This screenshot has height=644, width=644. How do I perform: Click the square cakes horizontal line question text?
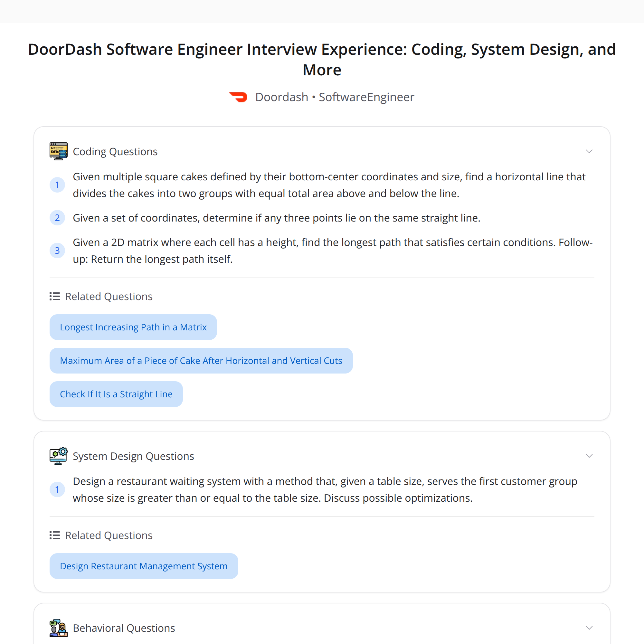click(x=329, y=185)
